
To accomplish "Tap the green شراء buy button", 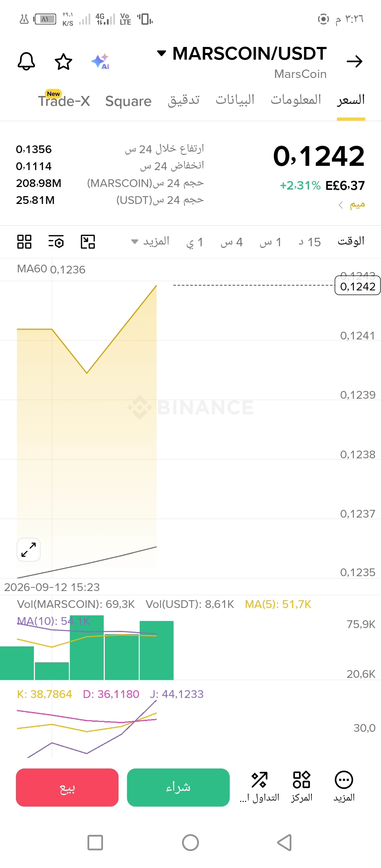I will [178, 788].
